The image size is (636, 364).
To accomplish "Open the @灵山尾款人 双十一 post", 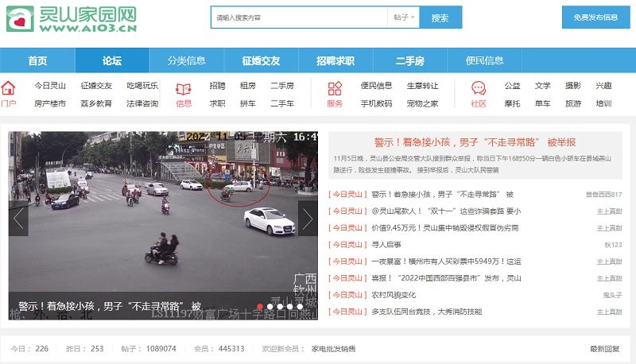I will [x=446, y=211].
